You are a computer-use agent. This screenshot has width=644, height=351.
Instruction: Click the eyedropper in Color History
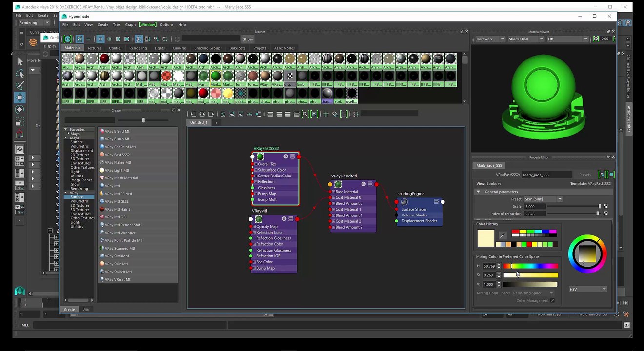point(503,235)
